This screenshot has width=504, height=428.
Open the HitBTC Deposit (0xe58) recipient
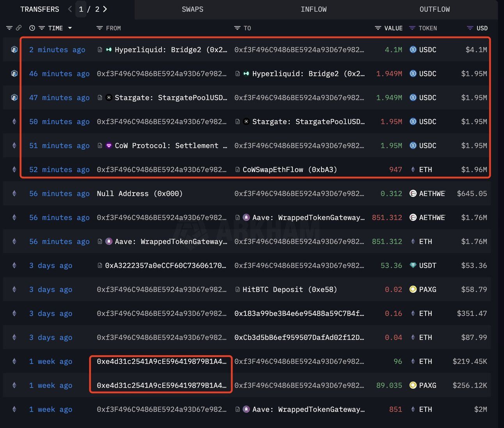point(290,289)
